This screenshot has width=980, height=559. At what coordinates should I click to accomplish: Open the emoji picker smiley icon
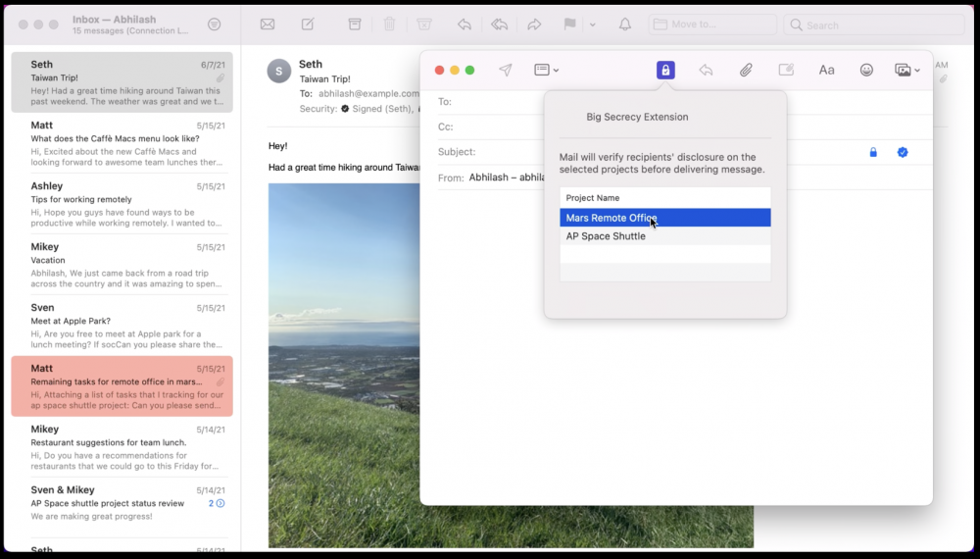pyautogui.click(x=866, y=70)
